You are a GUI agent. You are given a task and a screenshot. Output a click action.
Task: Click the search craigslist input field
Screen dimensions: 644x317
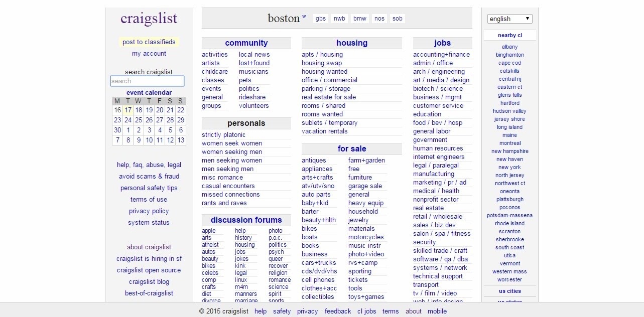[x=147, y=81]
